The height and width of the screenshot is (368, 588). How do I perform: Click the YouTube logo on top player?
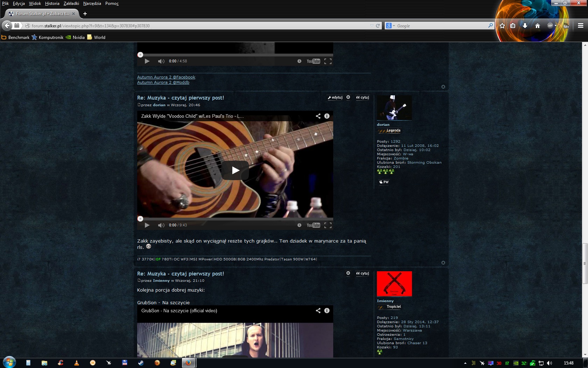coord(313,61)
